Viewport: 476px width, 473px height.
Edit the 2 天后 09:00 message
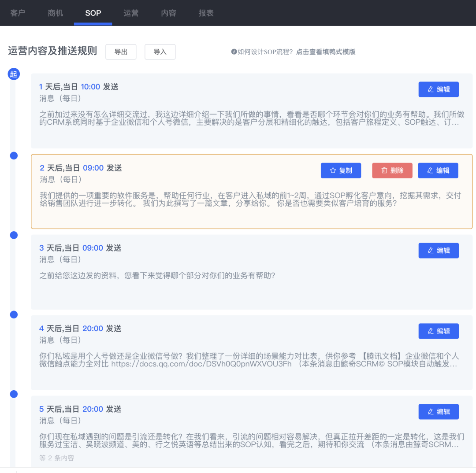(438, 170)
